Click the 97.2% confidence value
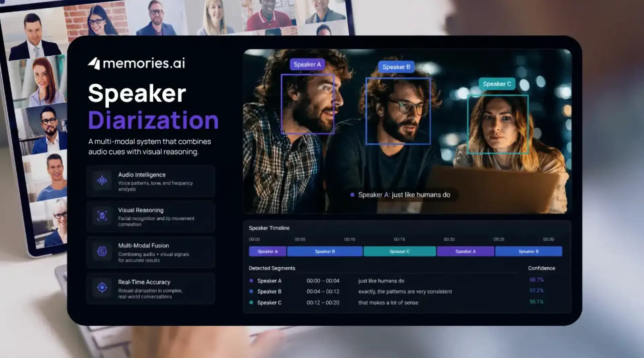The width and height of the screenshot is (644, 358). coord(537,290)
